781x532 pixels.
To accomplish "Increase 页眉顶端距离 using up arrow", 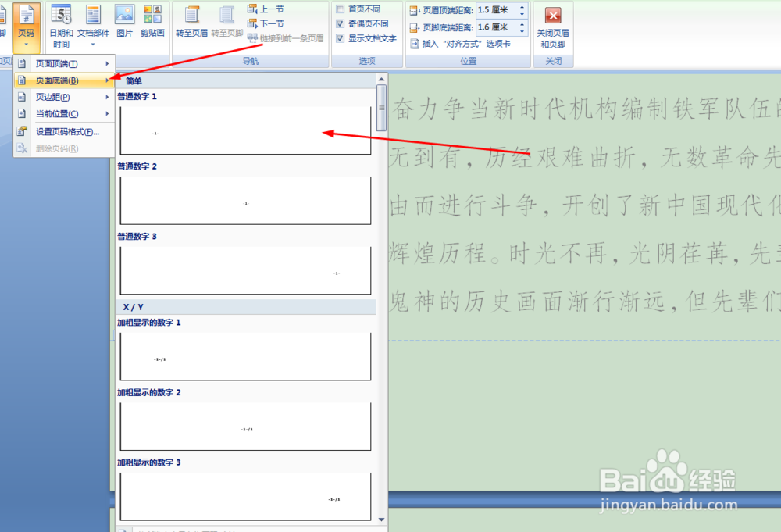I will 521,5.
